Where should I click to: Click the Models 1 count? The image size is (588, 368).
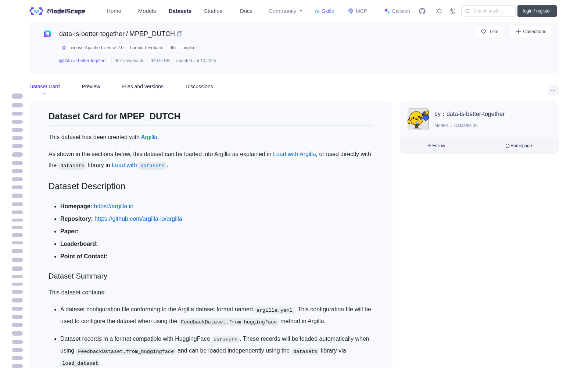click(443, 125)
